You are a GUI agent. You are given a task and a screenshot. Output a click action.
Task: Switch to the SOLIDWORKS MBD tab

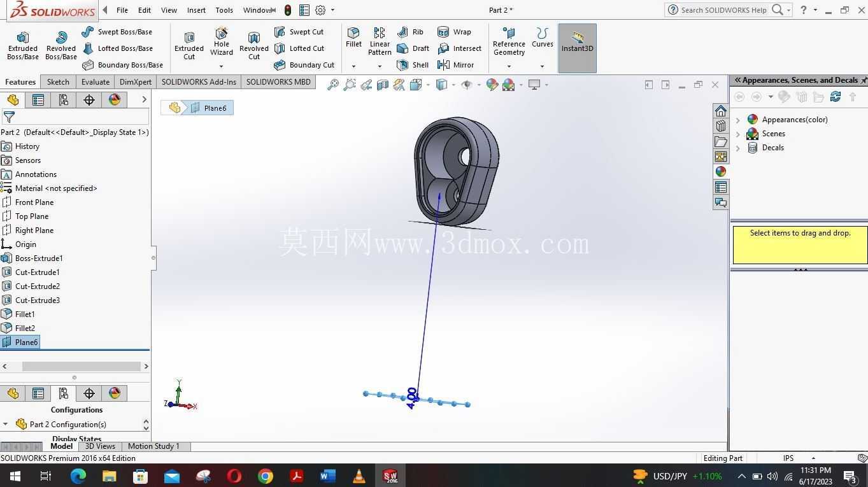278,82
